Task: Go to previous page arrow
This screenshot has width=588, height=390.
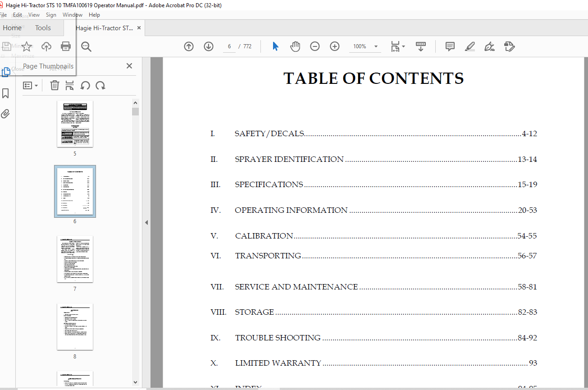Action: pyautogui.click(x=189, y=46)
